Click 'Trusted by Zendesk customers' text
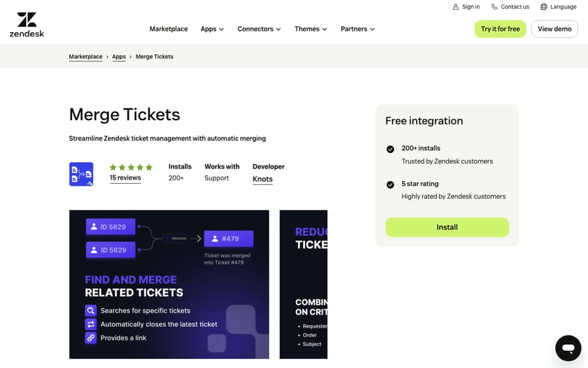588x368 pixels. point(447,161)
